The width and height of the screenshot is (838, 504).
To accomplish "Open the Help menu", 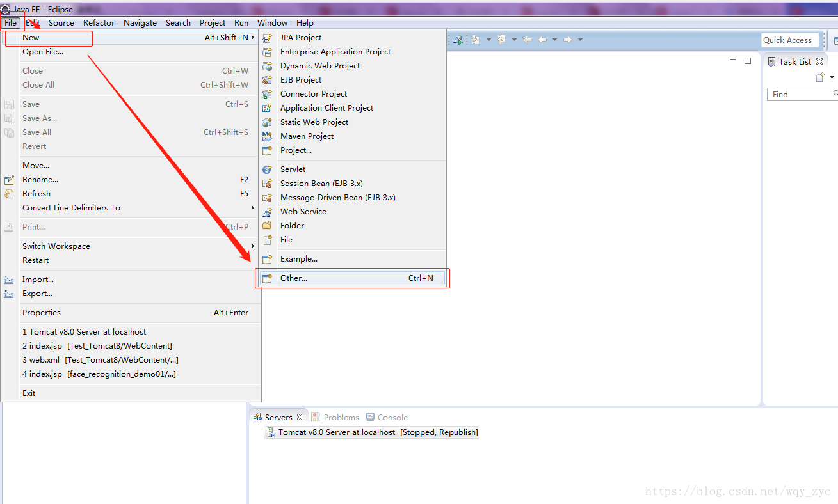I will [305, 23].
